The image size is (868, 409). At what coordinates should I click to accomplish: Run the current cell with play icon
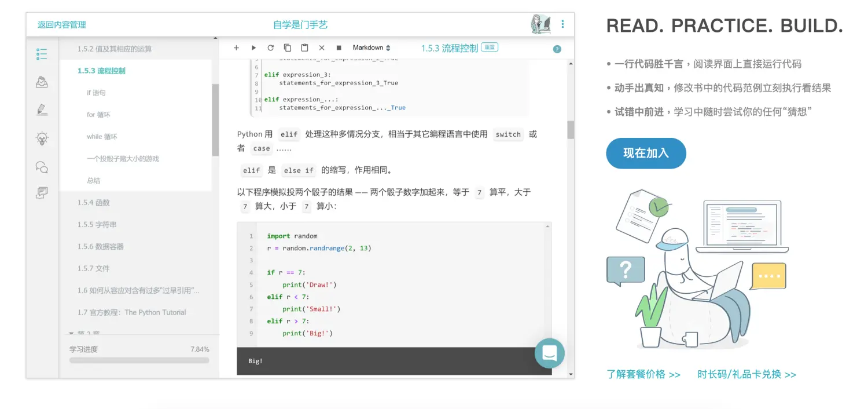[253, 48]
